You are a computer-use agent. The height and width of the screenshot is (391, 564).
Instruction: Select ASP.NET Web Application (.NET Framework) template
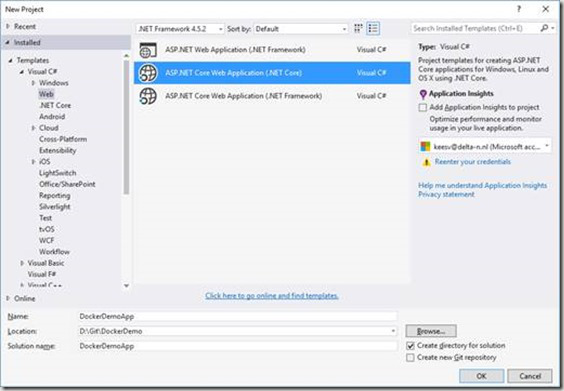pos(272,50)
